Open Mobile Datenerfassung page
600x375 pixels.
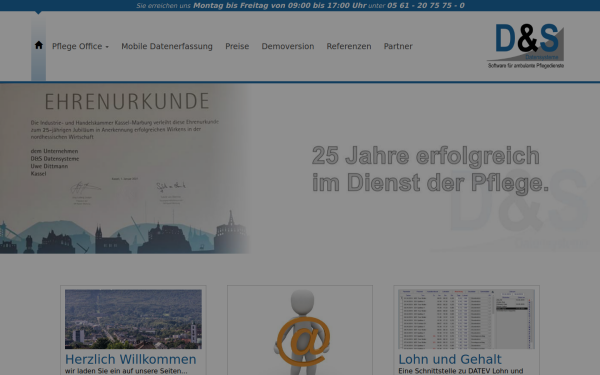pyautogui.click(x=167, y=46)
